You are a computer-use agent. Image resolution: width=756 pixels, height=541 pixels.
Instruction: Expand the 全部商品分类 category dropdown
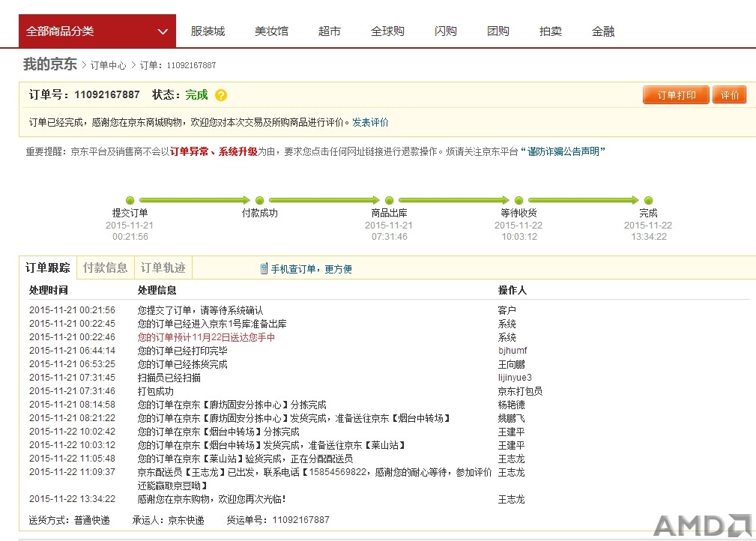(97, 31)
